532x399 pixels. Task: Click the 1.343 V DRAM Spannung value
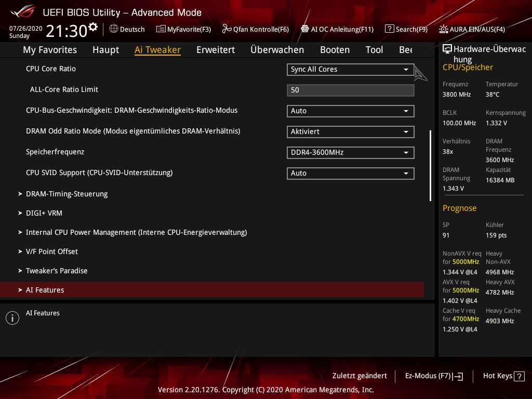453,188
